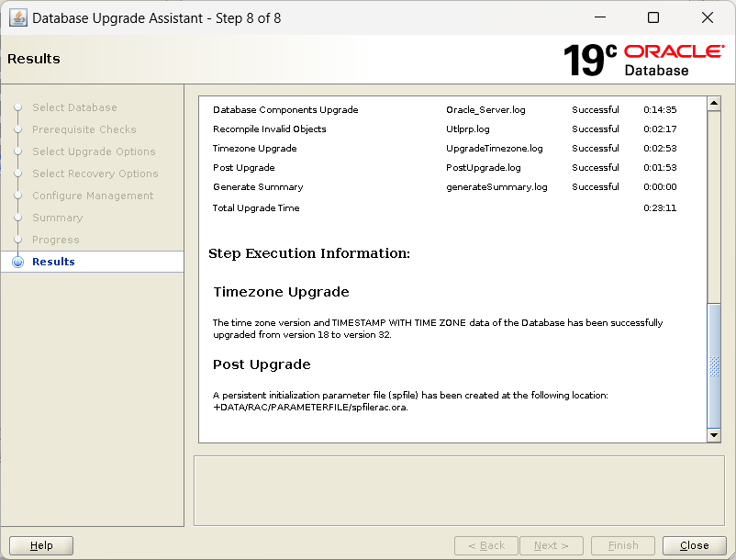Close window with title bar X
This screenshot has height=560, width=736.
(x=707, y=17)
